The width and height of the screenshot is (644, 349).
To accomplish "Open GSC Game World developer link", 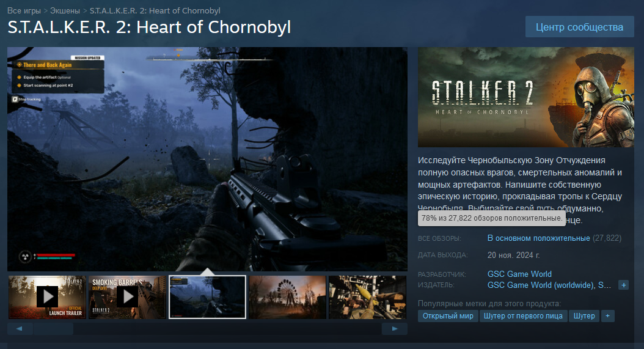I will 519,274.
